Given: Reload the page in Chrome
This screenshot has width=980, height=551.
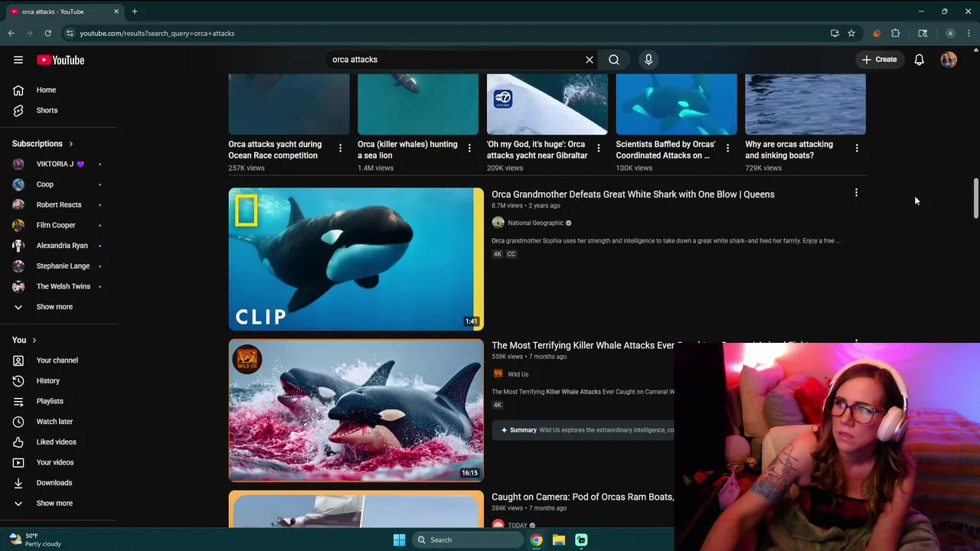Looking at the screenshot, I should tap(47, 33).
